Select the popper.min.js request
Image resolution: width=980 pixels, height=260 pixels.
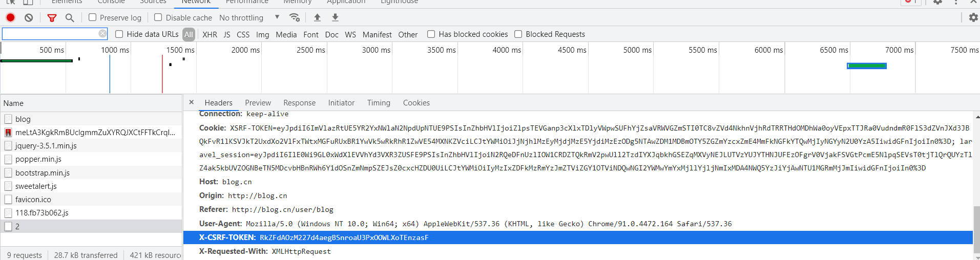coord(91,159)
